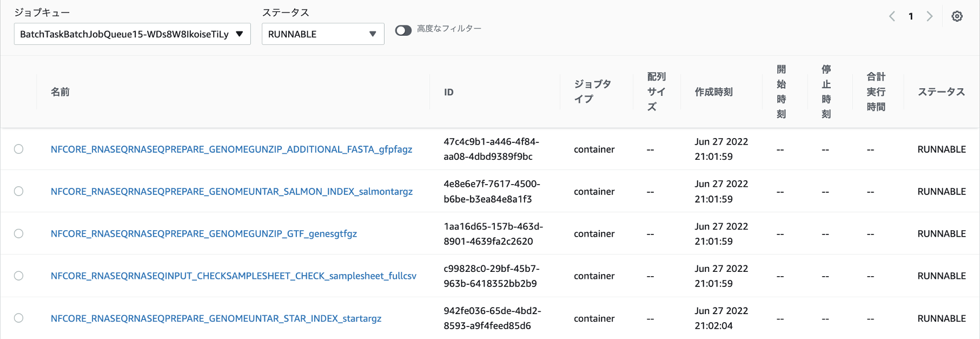
Task: Select radio for UNTAR_SALMON_INDEX_salmontargz job
Action: (19, 191)
